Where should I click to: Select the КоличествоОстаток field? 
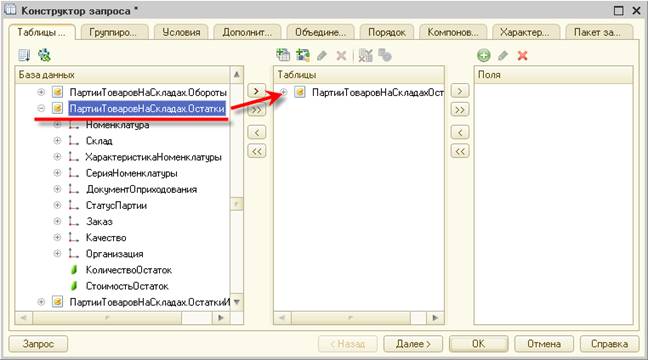pos(129,270)
